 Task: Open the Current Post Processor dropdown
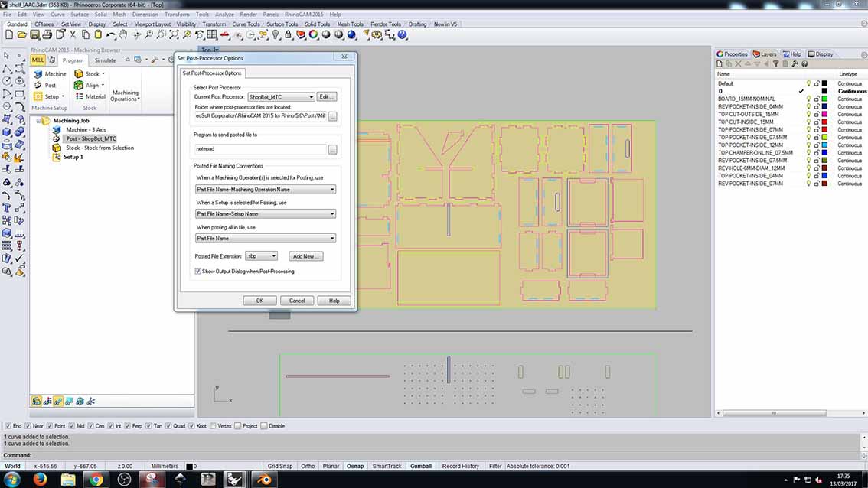point(281,97)
